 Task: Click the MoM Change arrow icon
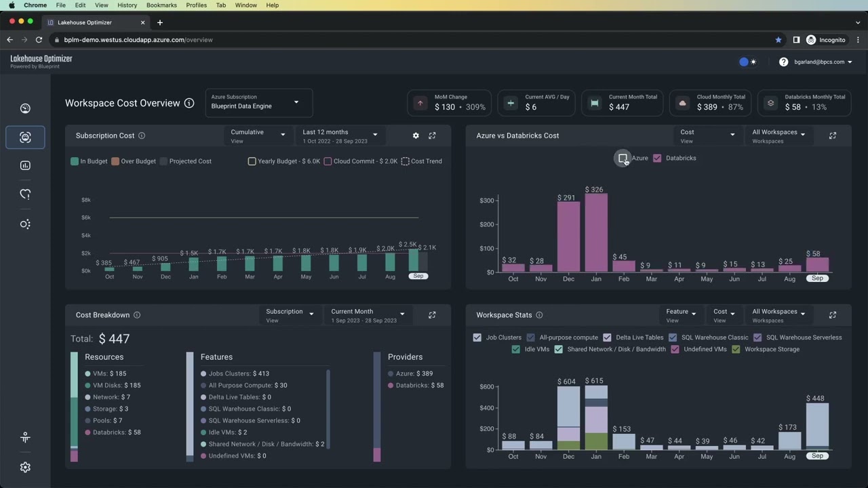[420, 103]
